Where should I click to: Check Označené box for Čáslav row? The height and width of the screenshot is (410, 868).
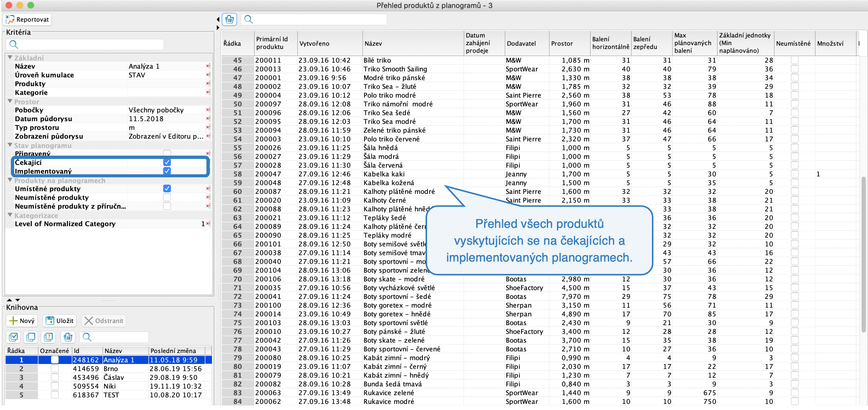(55, 377)
